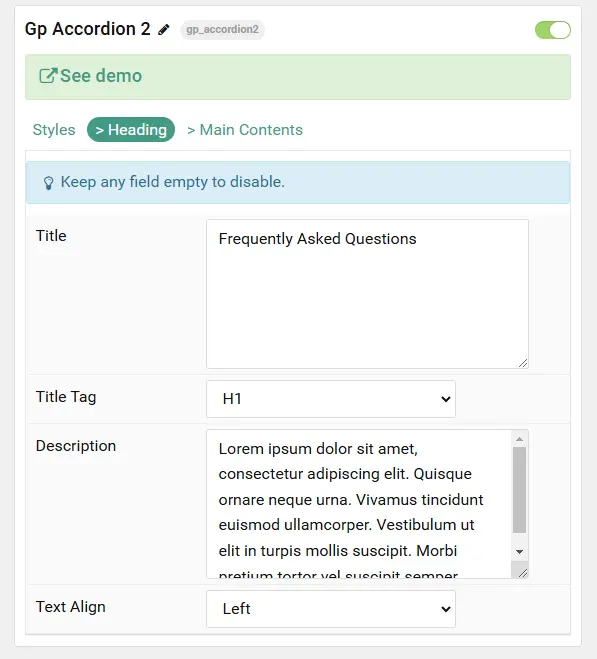This screenshot has height=659, width=597.
Task: Click the Title Tag dropdown chevron arrow
Action: pyautogui.click(x=446, y=399)
